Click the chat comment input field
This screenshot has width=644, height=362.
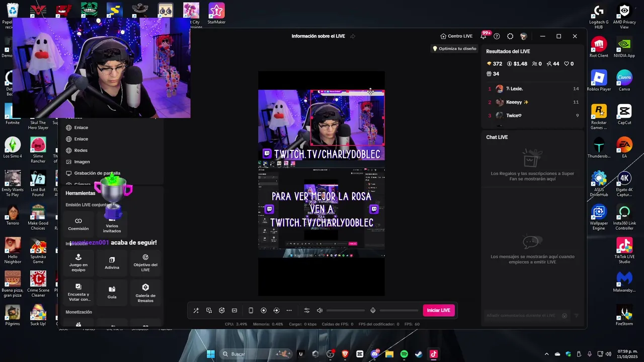[521, 316]
